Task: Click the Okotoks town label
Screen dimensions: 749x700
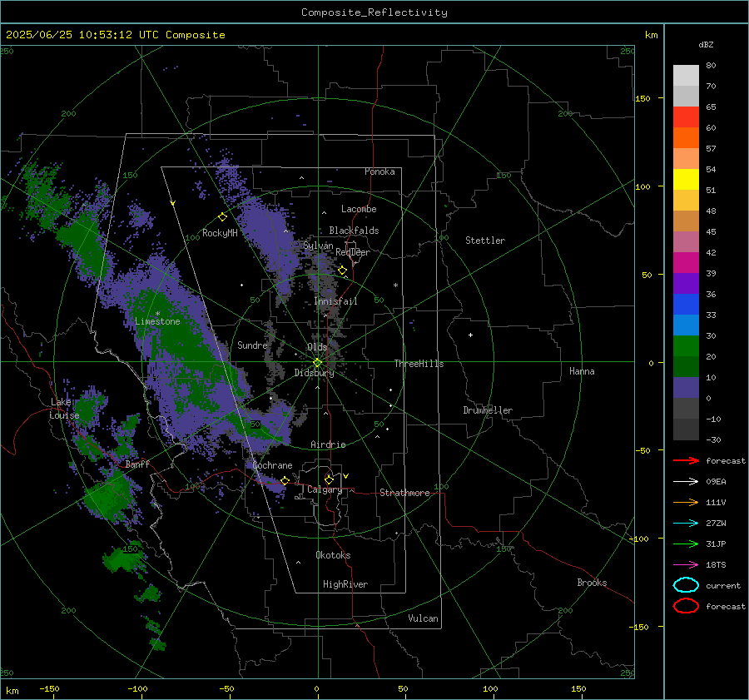Action: (x=333, y=555)
